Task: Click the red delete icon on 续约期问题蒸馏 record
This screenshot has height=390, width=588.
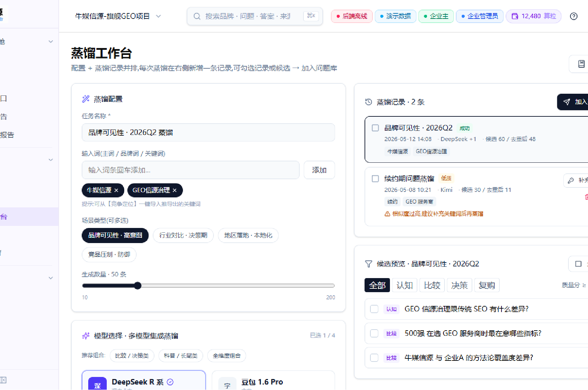Action: [586, 197]
